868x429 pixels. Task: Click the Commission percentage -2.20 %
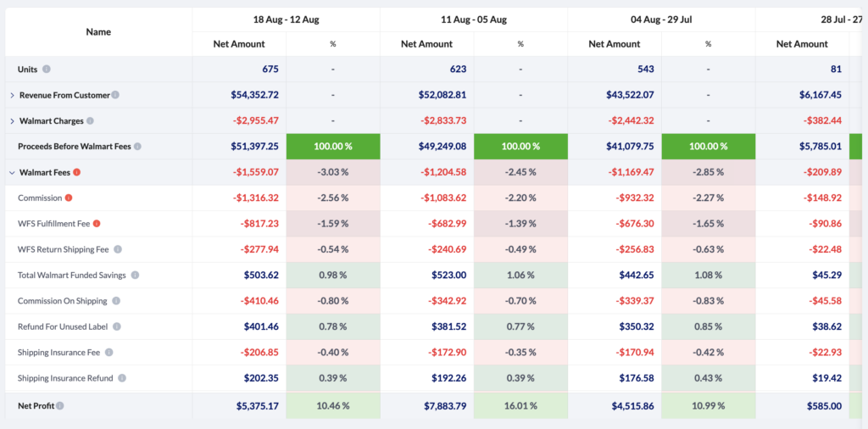coord(520,198)
